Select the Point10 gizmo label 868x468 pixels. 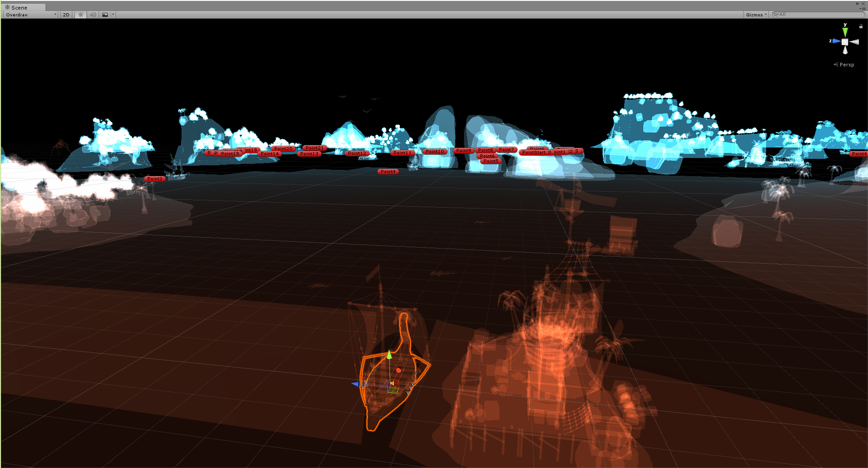click(x=435, y=152)
